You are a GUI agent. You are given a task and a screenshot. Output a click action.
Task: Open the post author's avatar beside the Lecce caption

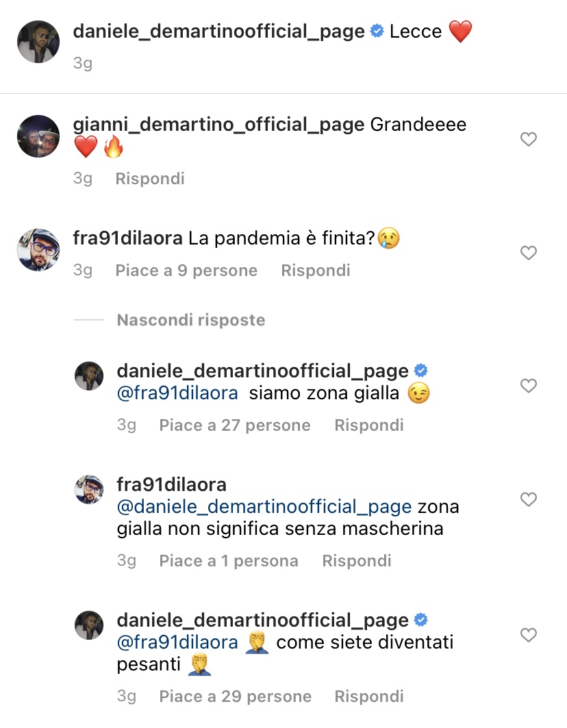(x=38, y=42)
